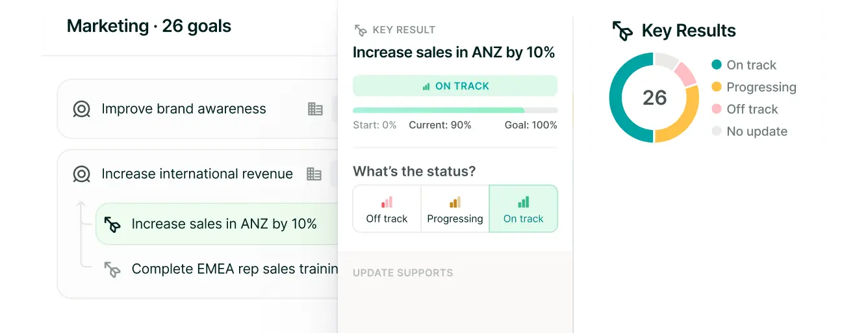Click the Increase sales in ANZ by 10% title

tap(453, 53)
